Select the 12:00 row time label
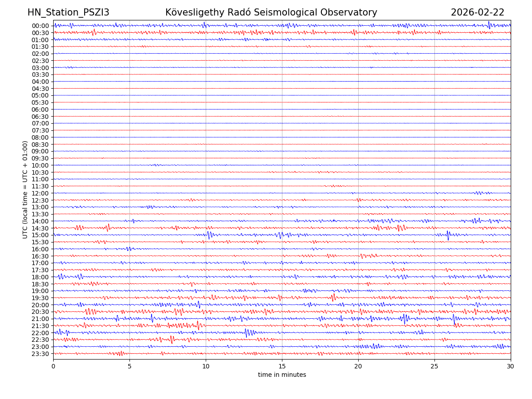Image resolution: width=532 pixels, height=399 pixels. tap(40, 193)
